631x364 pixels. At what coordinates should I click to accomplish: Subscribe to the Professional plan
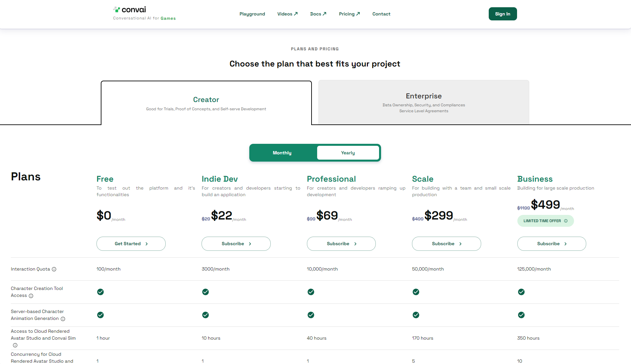click(x=341, y=244)
